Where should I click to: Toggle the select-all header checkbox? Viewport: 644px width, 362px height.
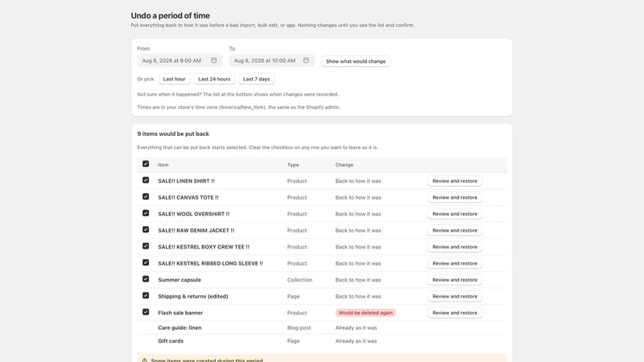point(146,164)
